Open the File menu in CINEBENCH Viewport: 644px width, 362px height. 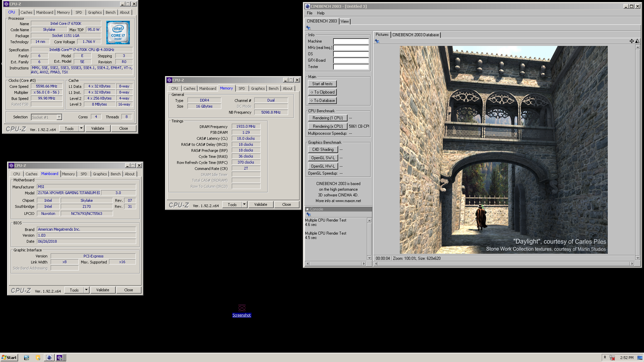pyautogui.click(x=310, y=13)
